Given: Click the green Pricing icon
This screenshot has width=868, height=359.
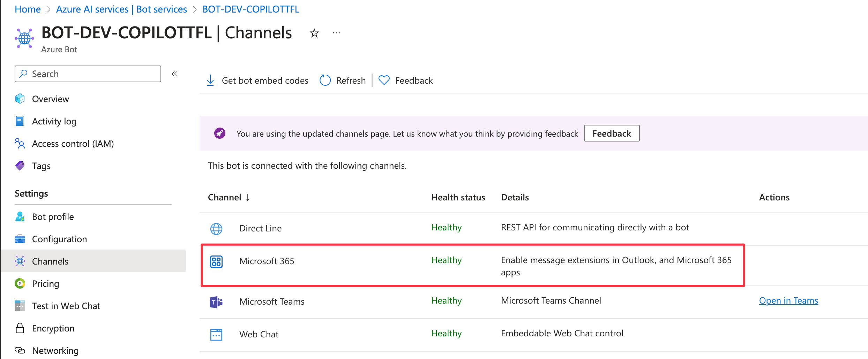Looking at the screenshot, I should pos(20,283).
